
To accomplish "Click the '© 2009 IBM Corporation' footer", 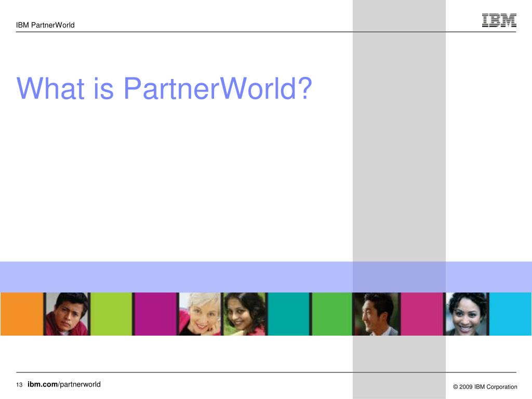I will [x=485, y=387].
